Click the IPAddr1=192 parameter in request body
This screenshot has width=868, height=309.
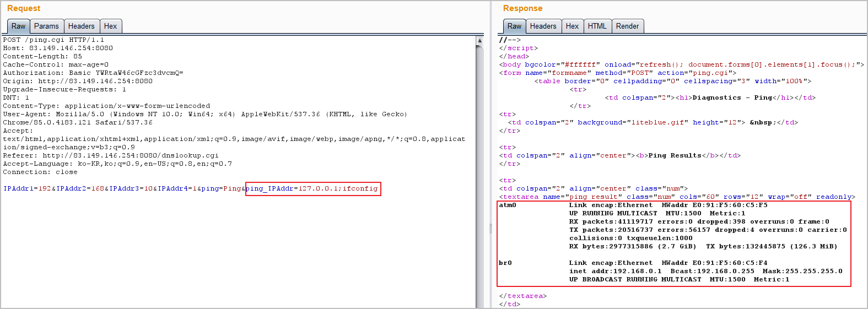click(x=27, y=188)
